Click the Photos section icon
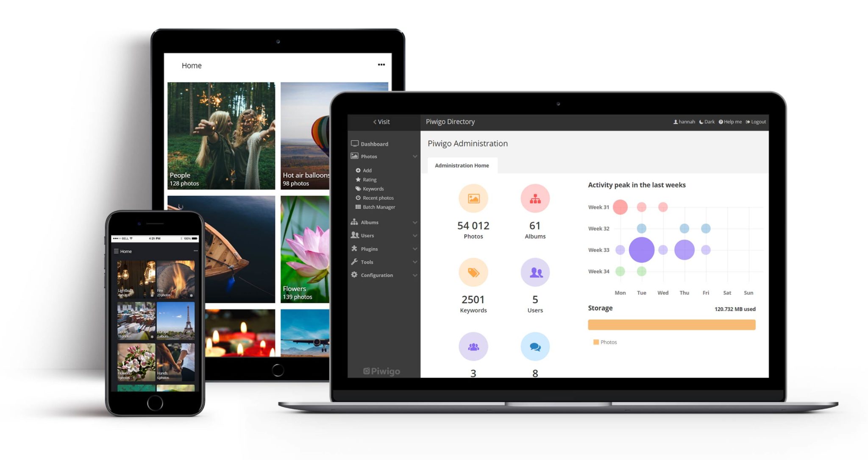 tap(354, 156)
